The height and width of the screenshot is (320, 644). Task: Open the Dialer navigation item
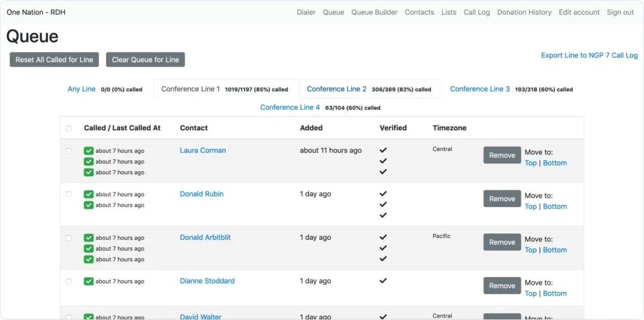(306, 12)
